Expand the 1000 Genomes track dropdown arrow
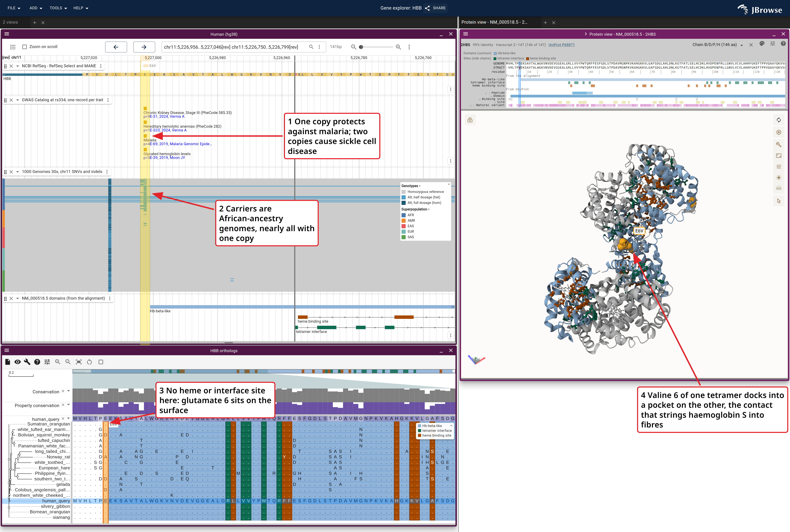Viewport: 790px width, 532px height. click(x=18, y=172)
